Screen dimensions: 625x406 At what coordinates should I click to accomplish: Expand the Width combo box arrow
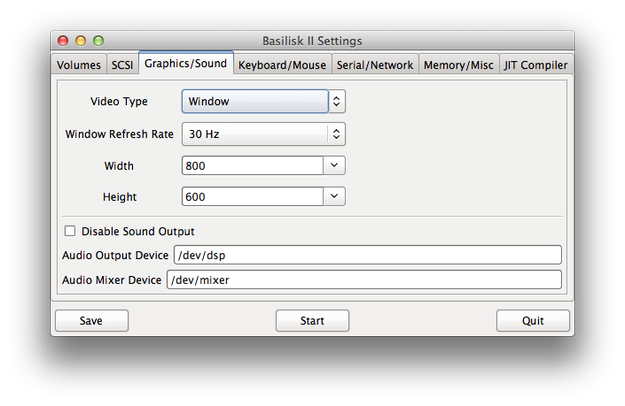pos(334,165)
